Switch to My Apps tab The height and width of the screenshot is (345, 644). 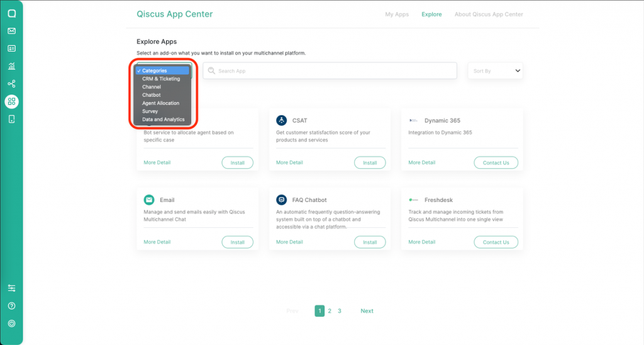coord(397,14)
